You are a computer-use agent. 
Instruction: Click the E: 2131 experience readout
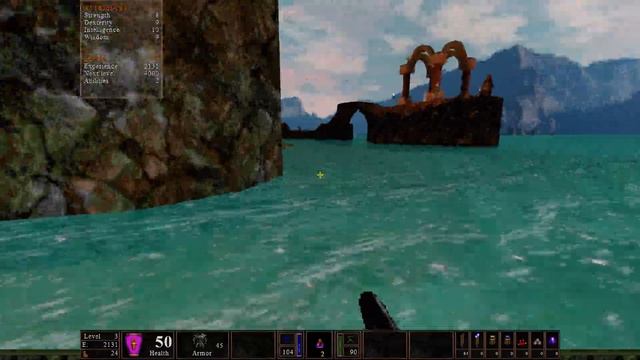(100, 344)
